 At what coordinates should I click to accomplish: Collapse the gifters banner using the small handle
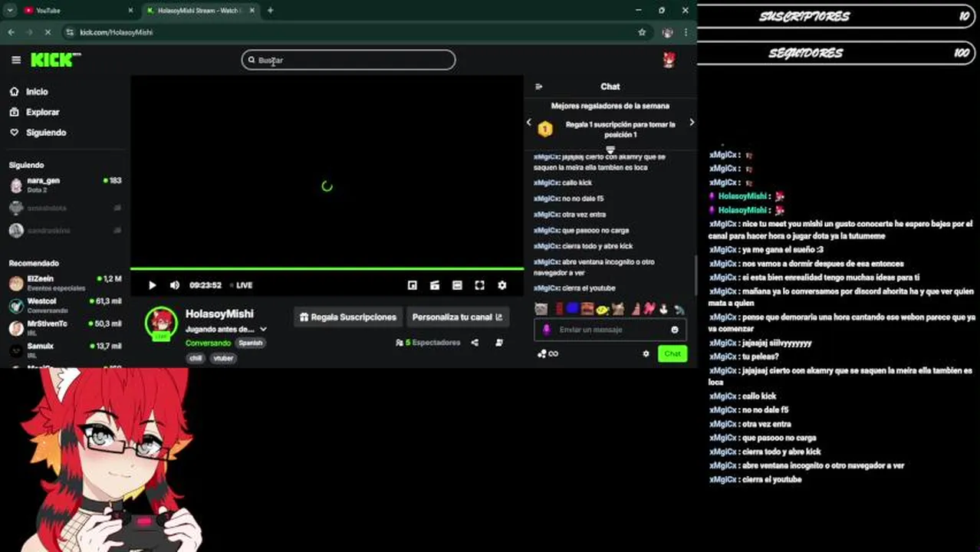click(610, 149)
